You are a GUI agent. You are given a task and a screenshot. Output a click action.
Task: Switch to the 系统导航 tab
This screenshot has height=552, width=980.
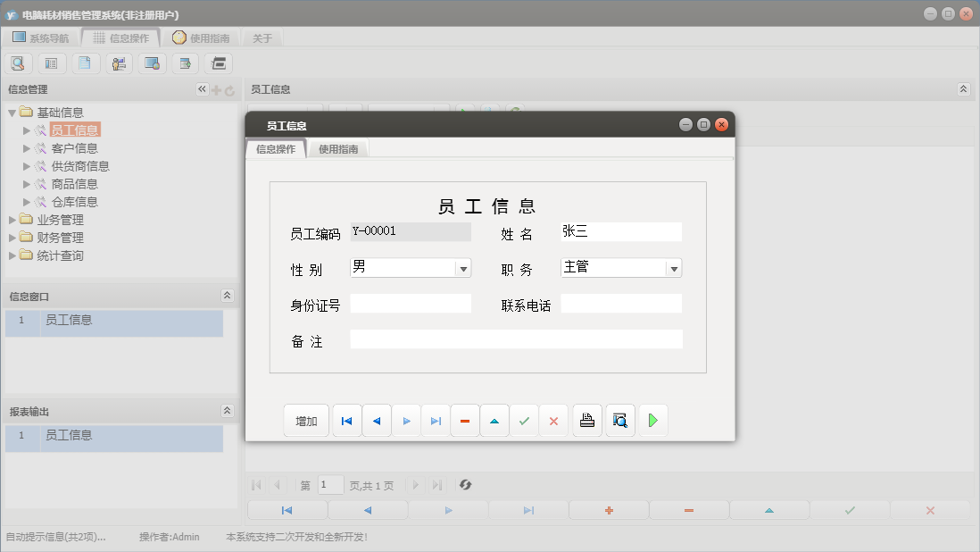point(40,38)
